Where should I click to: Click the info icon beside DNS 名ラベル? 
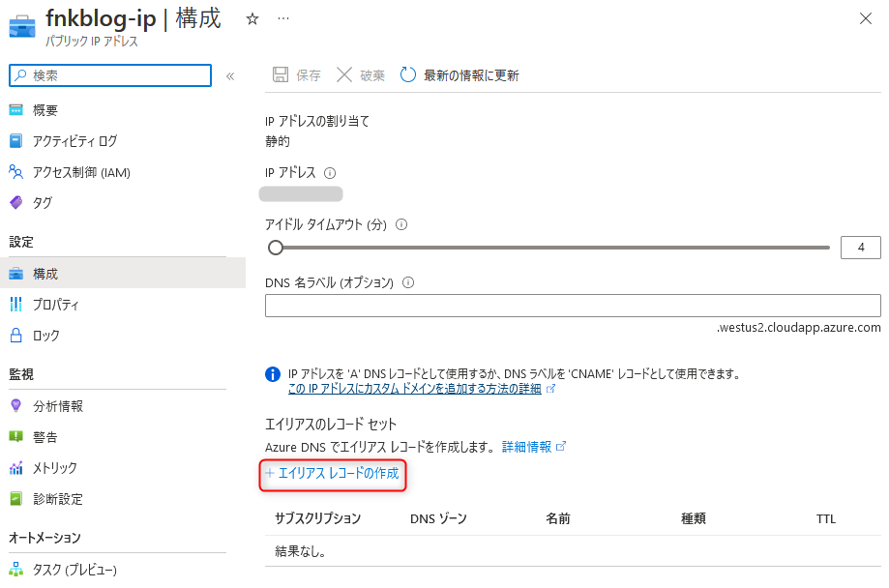pos(407,281)
